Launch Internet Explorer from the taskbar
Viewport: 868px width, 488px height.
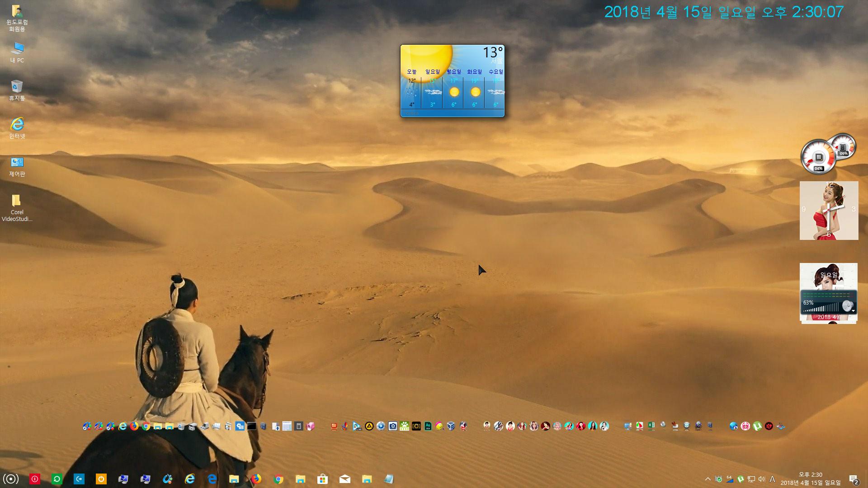tap(190, 479)
